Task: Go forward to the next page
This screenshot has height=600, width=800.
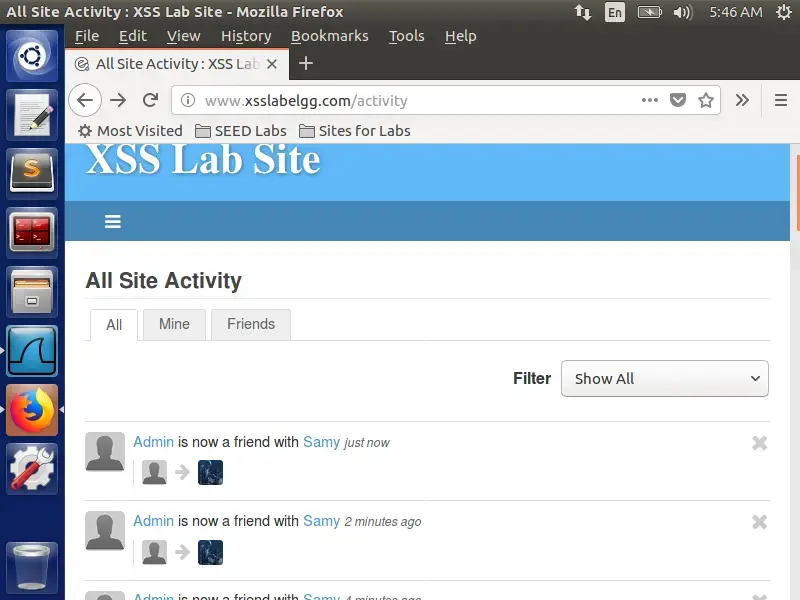Action: pos(118,100)
